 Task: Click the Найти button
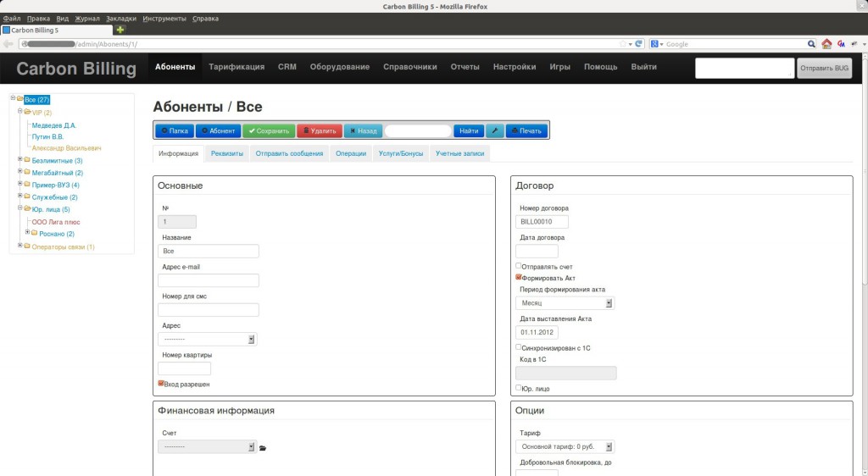click(469, 131)
